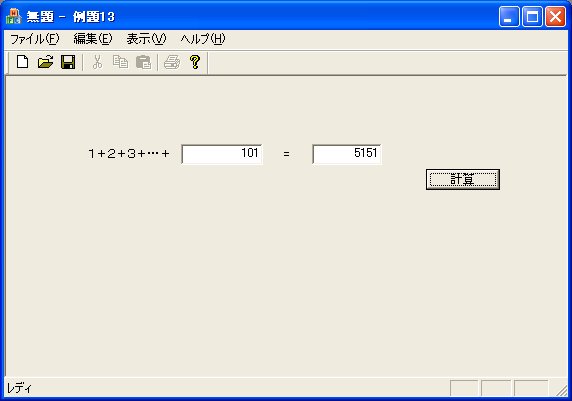Minimize the 例題13 window
Screen dimensions: 572x401
[509, 17]
